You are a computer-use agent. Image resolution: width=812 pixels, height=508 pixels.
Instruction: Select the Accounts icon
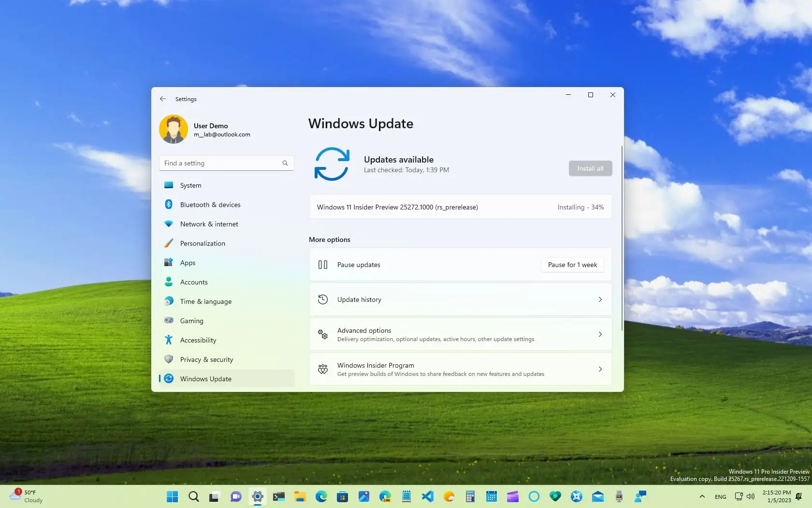pos(168,282)
